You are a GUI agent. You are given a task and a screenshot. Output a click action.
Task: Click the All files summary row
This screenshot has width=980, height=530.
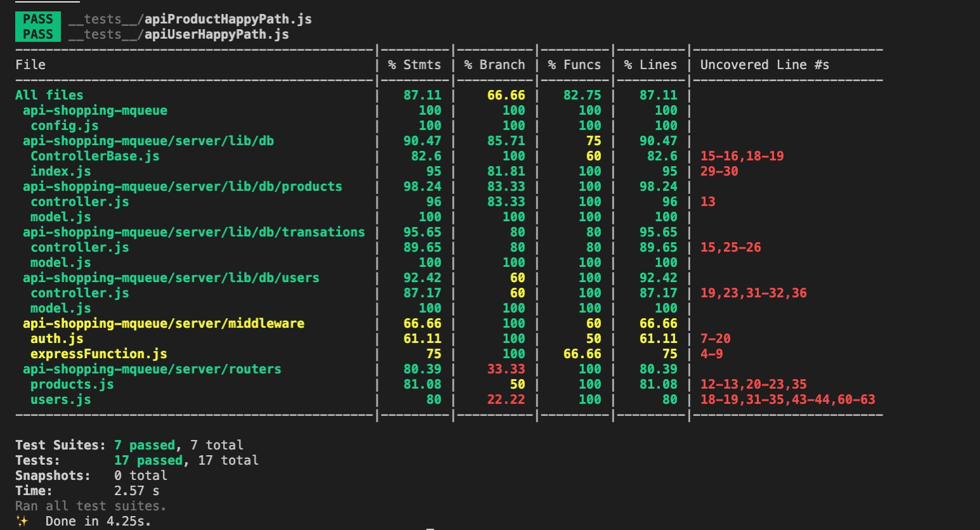tap(48, 94)
